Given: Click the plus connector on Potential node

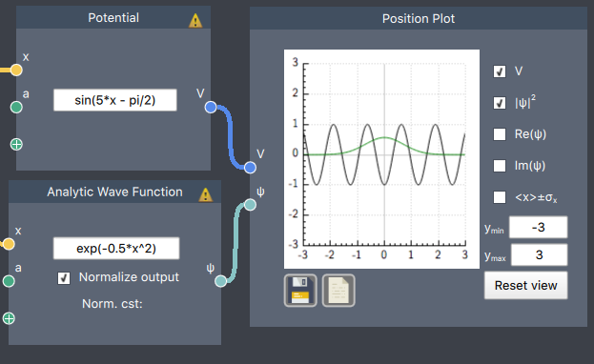Looking at the screenshot, I should point(16,144).
